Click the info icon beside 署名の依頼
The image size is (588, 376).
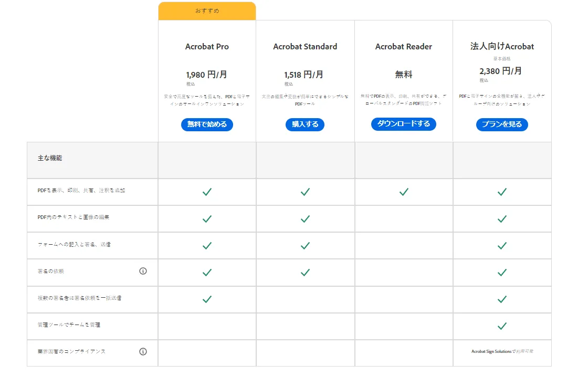click(143, 271)
